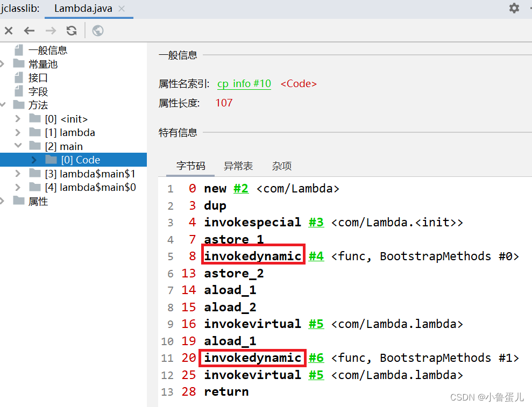Click the forward navigation arrow

coord(49,31)
